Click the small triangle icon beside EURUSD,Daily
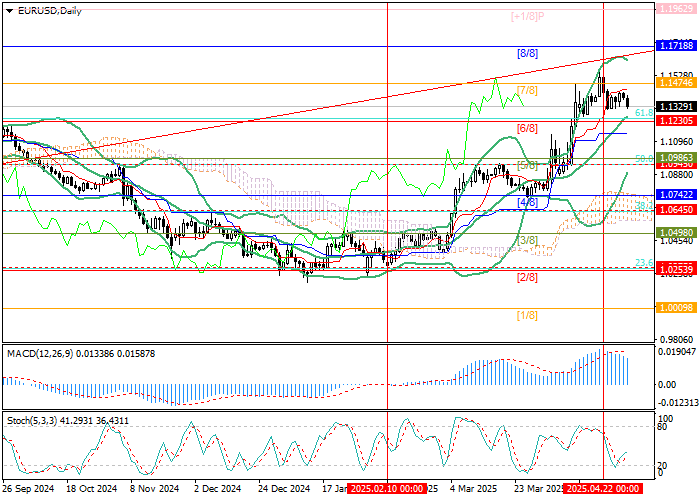The width and height of the screenshot is (700, 500). [5, 9]
